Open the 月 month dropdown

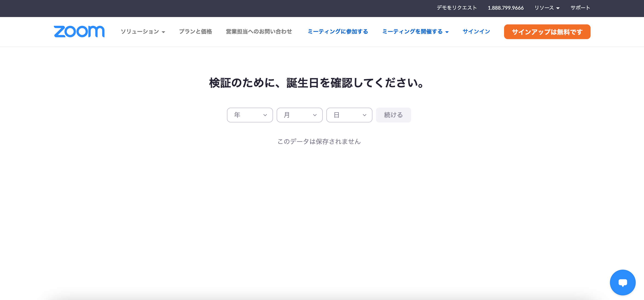coord(299,115)
